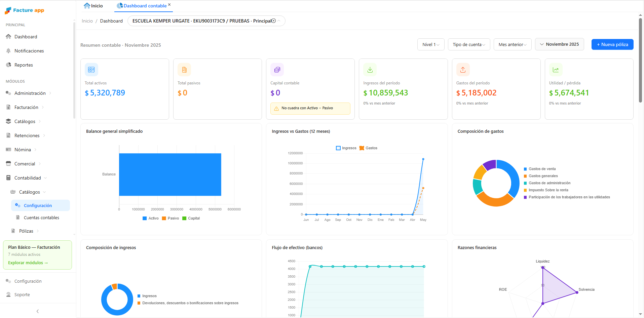Click the Total pasivos document icon
The image size is (644, 318).
pyautogui.click(x=184, y=70)
